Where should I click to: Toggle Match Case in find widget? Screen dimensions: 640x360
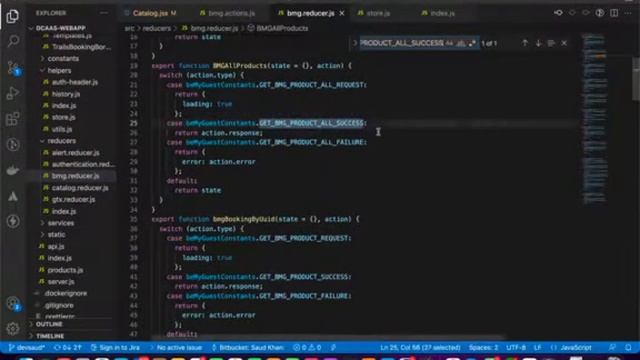pyautogui.click(x=449, y=43)
